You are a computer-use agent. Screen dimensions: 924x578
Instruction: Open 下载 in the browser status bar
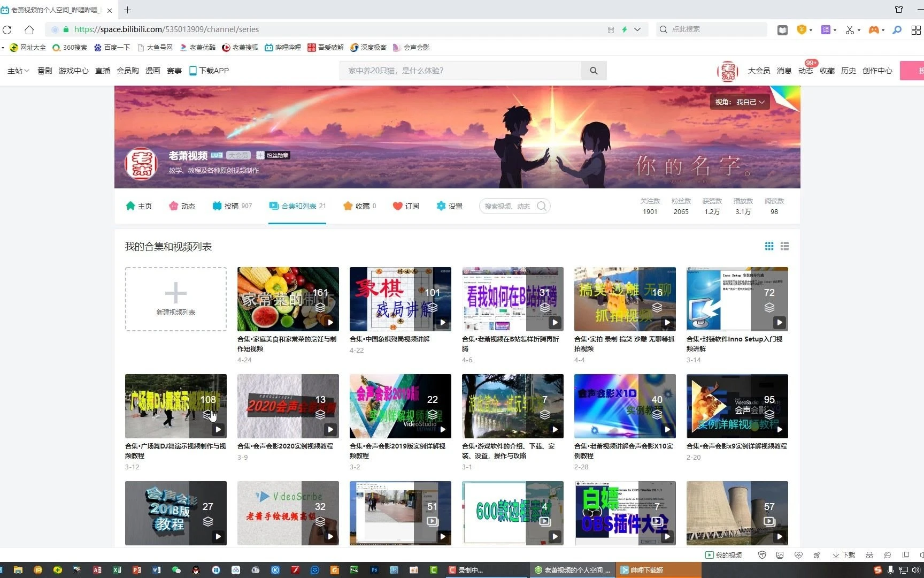(x=844, y=555)
